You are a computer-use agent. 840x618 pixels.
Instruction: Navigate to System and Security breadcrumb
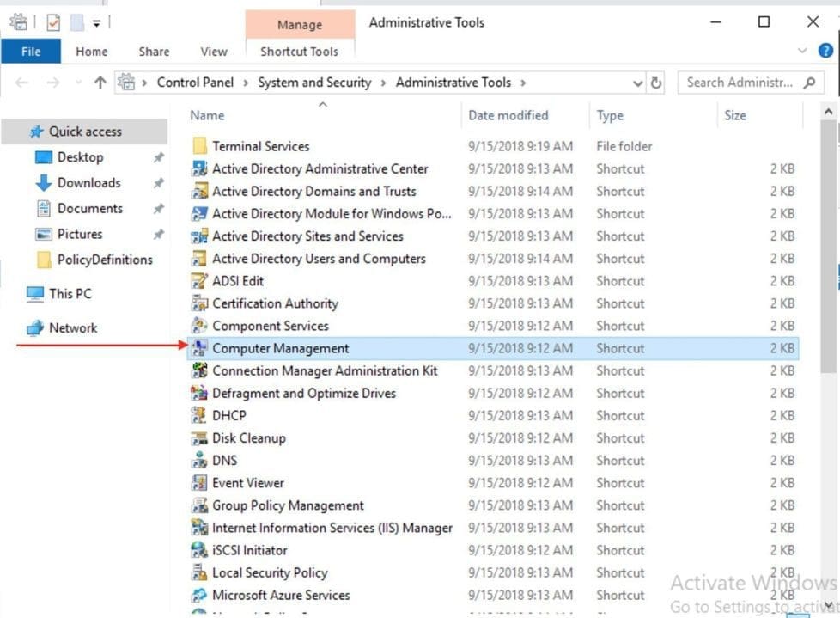pos(314,83)
